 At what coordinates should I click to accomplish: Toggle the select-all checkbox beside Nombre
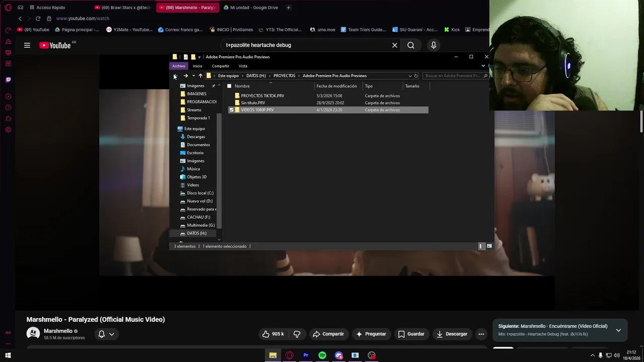(229, 86)
